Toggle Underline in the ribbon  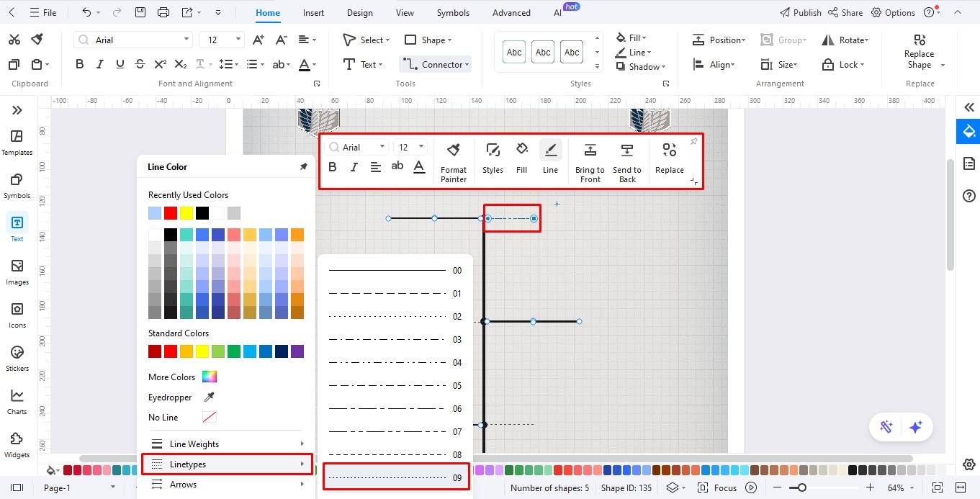[x=120, y=64]
